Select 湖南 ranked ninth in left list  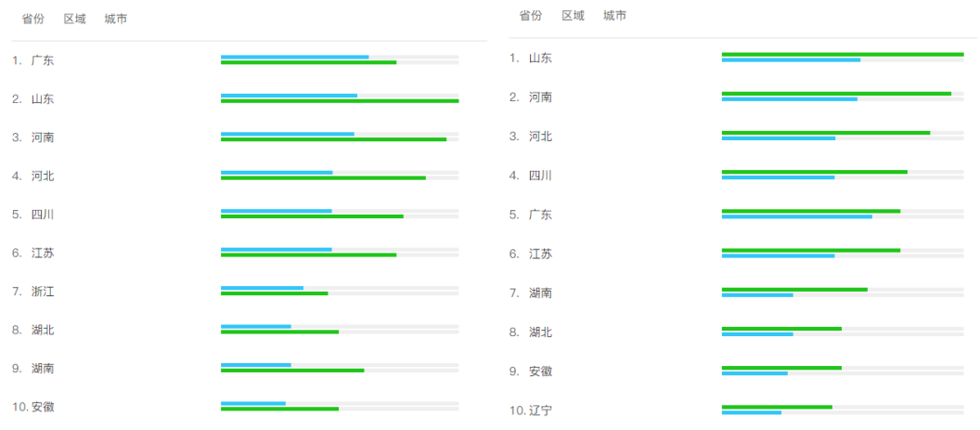click(43, 369)
